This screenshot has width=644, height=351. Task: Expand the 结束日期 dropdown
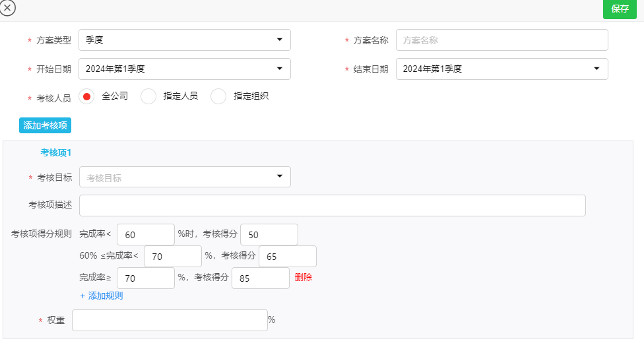pos(501,69)
